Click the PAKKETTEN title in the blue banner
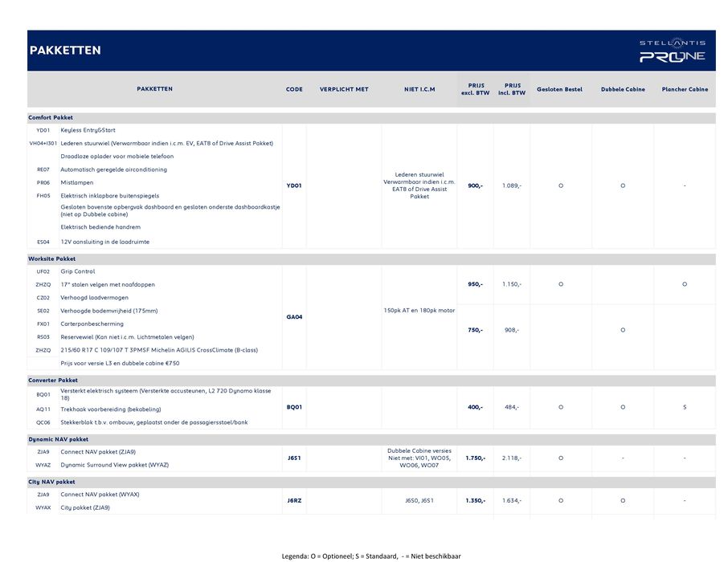 coord(65,51)
